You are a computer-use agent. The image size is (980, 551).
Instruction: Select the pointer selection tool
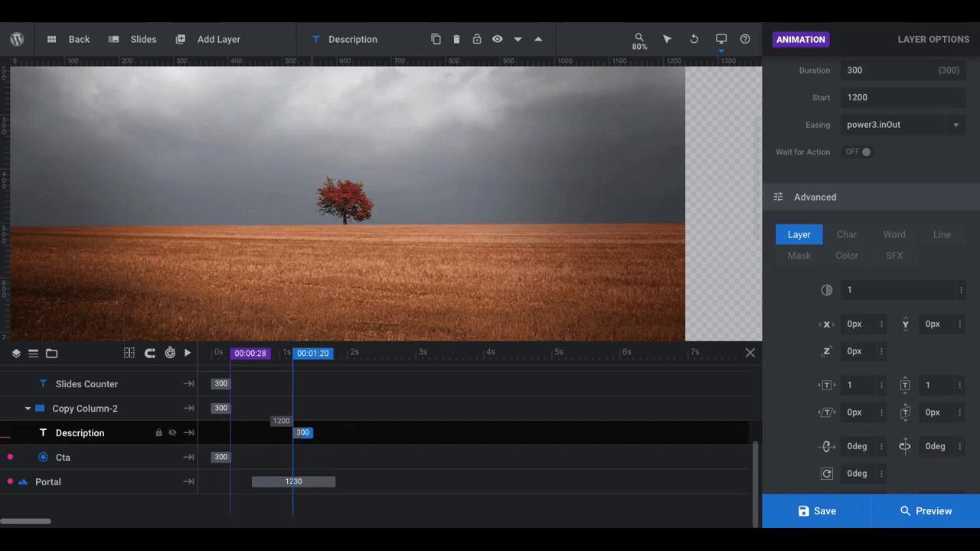pyautogui.click(x=667, y=39)
